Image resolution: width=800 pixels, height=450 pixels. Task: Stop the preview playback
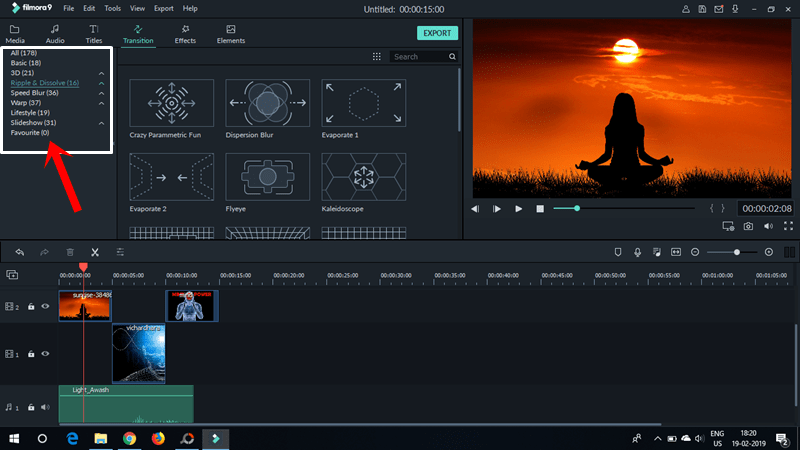[x=540, y=209]
